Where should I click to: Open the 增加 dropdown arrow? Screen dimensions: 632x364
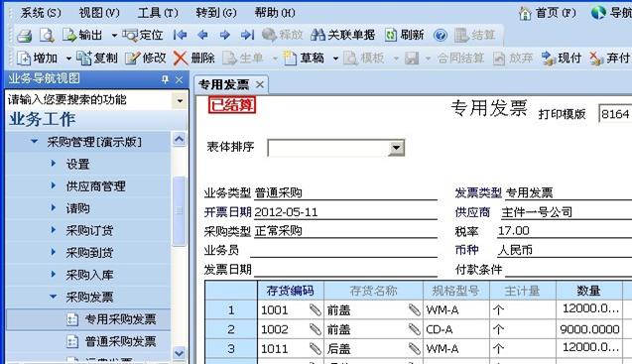click(x=68, y=59)
